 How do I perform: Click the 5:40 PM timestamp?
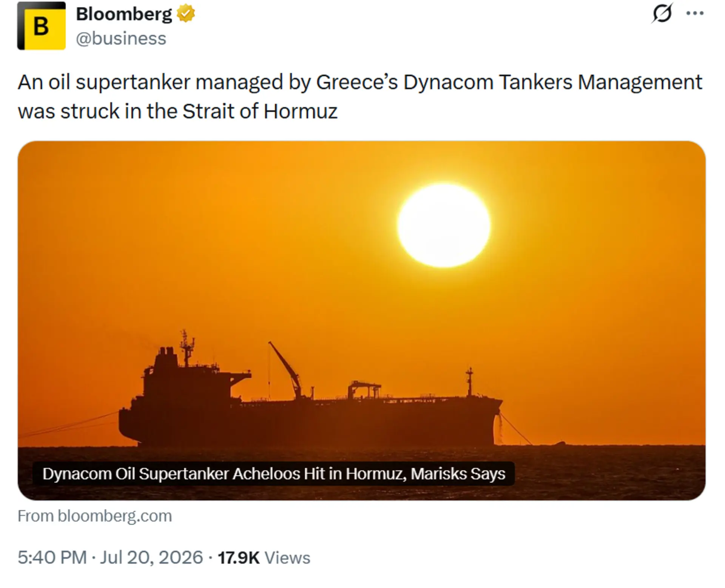[x=52, y=557]
